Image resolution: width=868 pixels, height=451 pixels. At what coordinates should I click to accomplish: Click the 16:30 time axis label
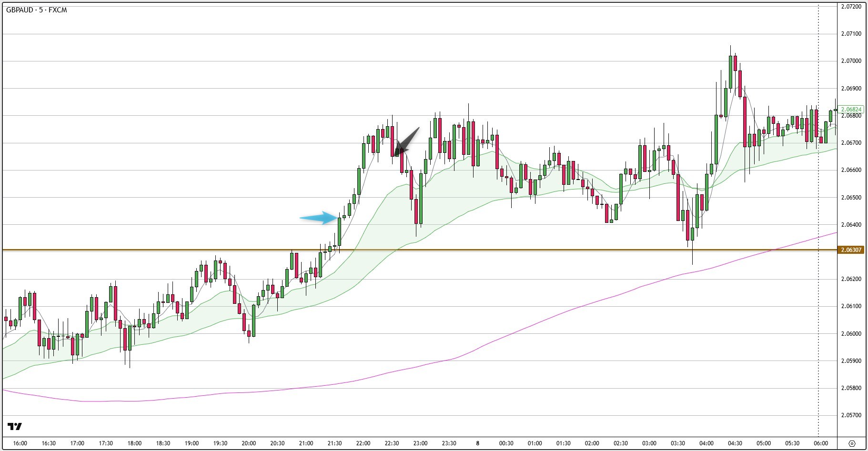point(49,443)
